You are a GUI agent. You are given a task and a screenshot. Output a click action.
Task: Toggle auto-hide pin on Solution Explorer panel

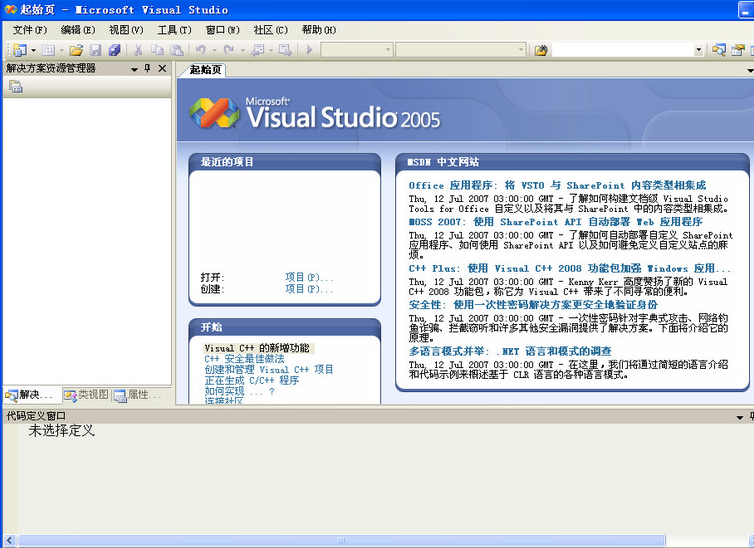pos(148,69)
